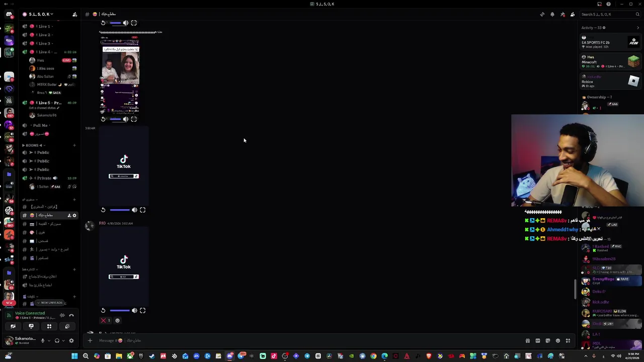Start screen share in voice panel
The image size is (644, 362).
click(x=31, y=326)
